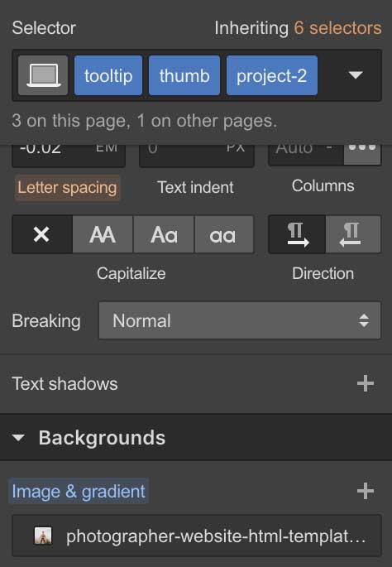Viewport: 392px width, 567px height.
Task: Set left-to-right text direction
Action: [298, 234]
